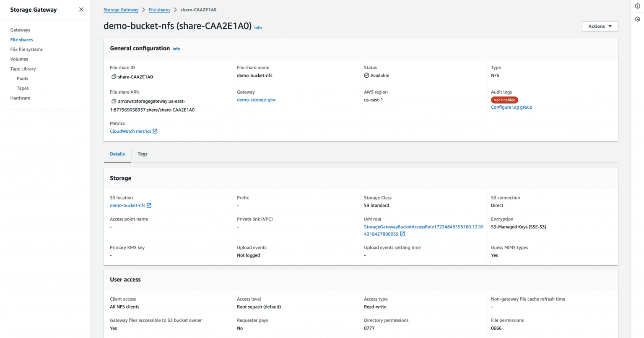Go to Gateways in the sidebar
Viewport: 644px width, 338px height.
point(20,30)
